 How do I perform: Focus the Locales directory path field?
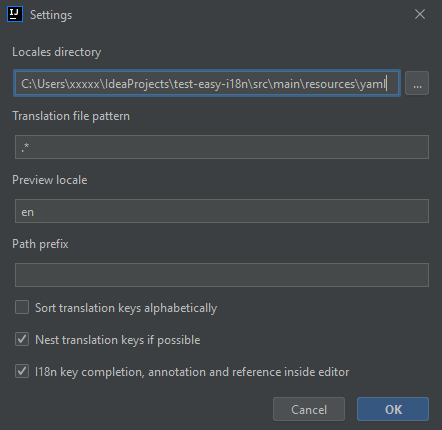coord(207,83)
